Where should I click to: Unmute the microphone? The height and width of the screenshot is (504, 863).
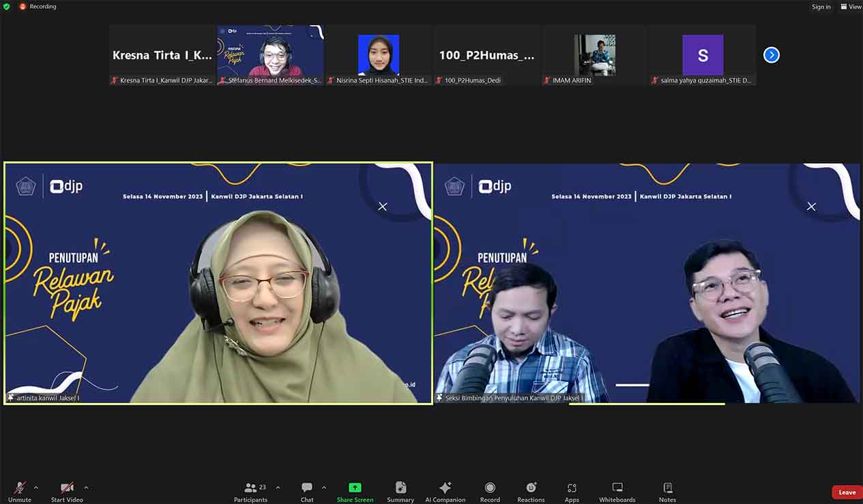(x=20, y=491)
